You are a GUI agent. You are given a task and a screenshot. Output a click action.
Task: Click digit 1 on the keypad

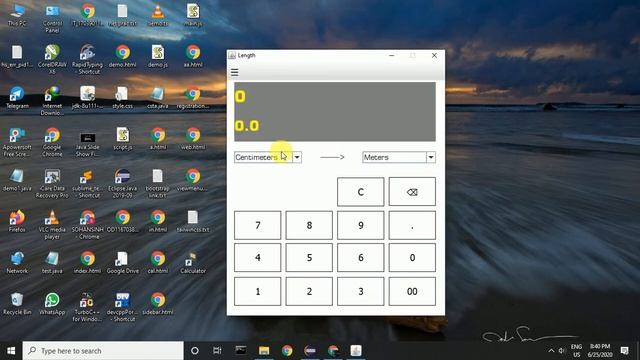coord(258,291)
